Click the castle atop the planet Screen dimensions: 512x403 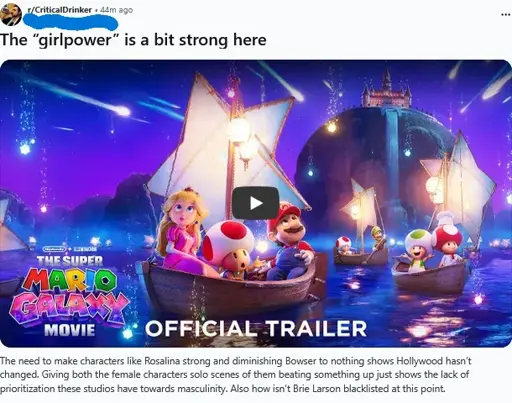[x=387, y=88]
